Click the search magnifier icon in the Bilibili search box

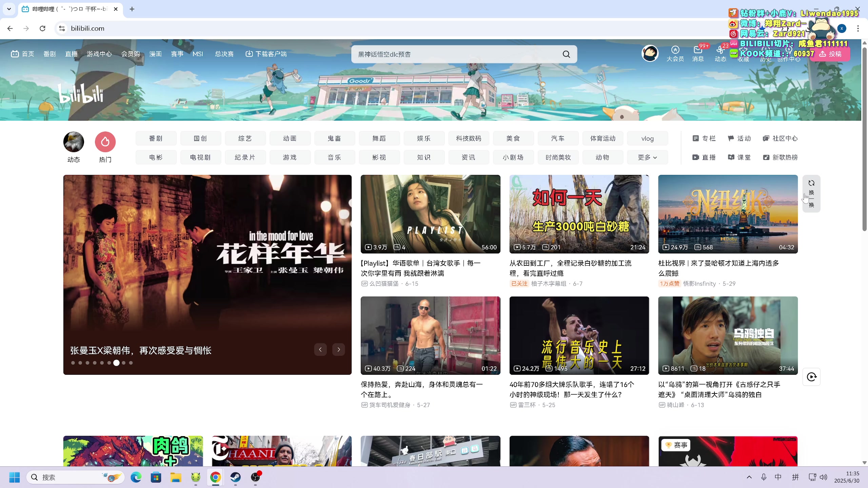pyautogui.click(x=566, y=54)
